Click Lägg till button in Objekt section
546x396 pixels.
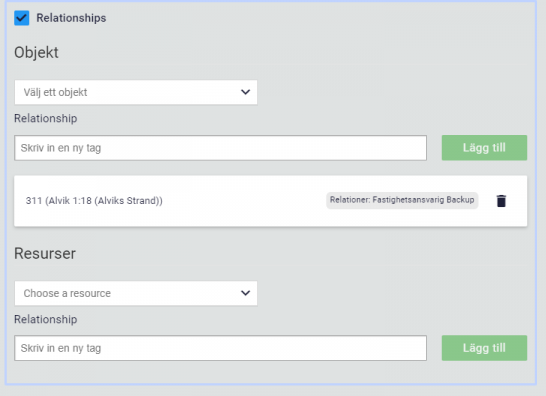click(484, 148)
